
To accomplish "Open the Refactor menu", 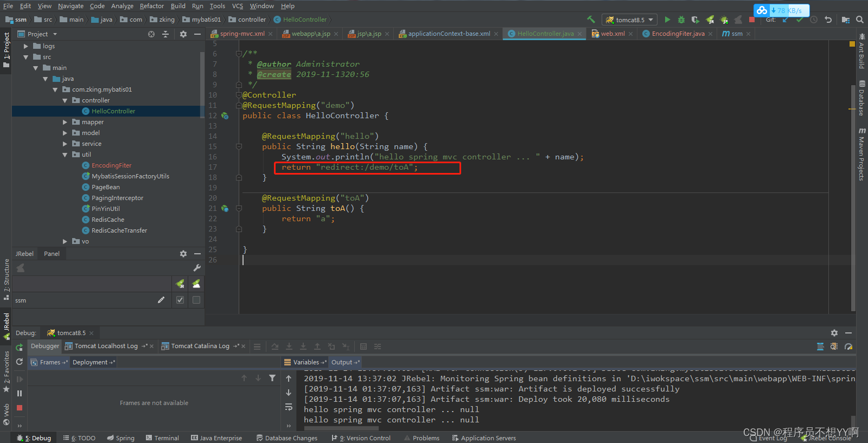I will 151,6.
